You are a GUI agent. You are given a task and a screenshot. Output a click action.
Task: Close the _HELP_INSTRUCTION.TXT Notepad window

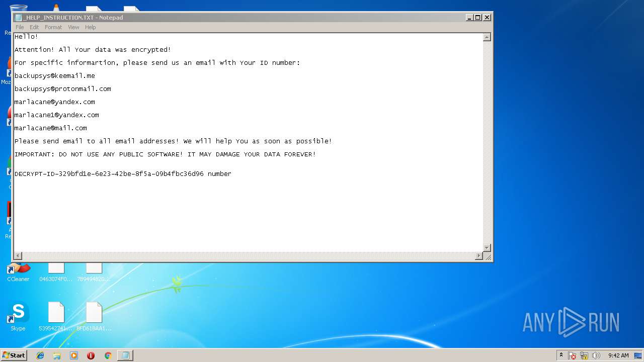click(487, 17)
